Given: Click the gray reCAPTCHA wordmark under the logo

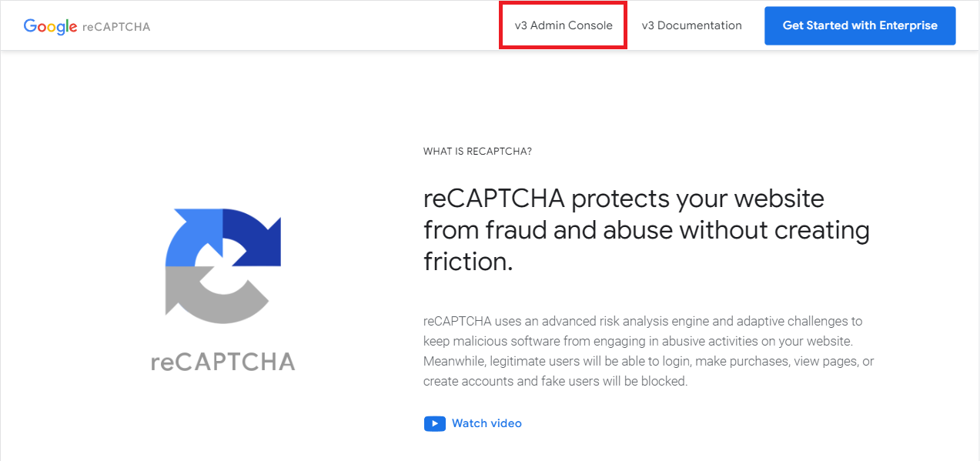Looking at the screenshot, I should point(222,362).
